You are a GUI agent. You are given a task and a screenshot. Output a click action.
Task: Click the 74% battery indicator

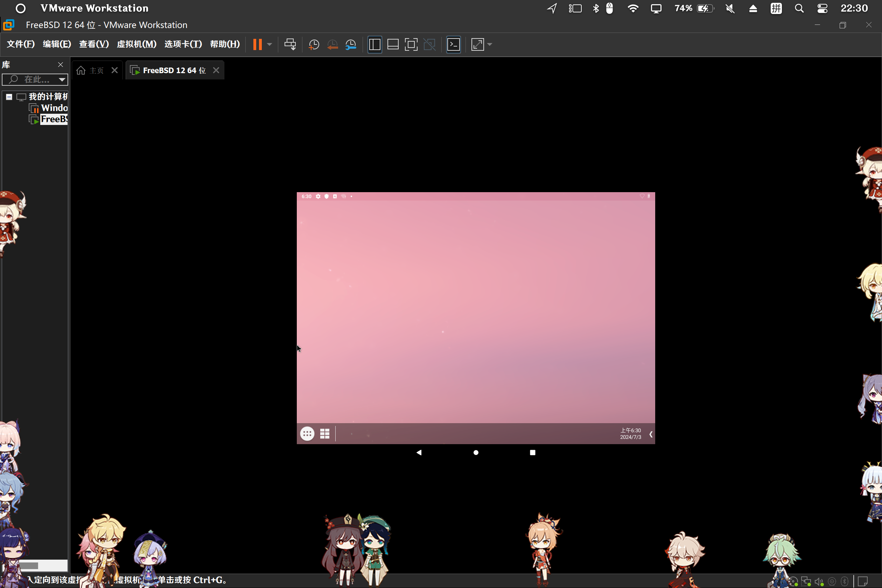[694, 8]
